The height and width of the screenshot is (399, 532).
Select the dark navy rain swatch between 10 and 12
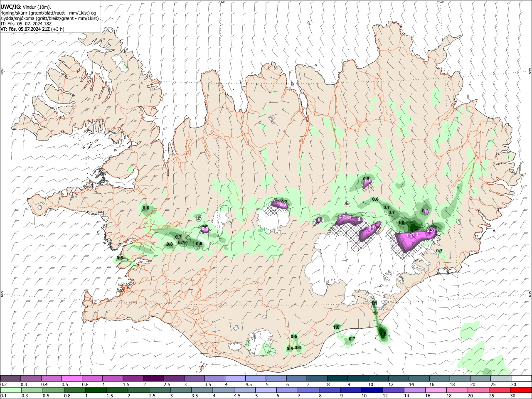[x=372, y=390]
